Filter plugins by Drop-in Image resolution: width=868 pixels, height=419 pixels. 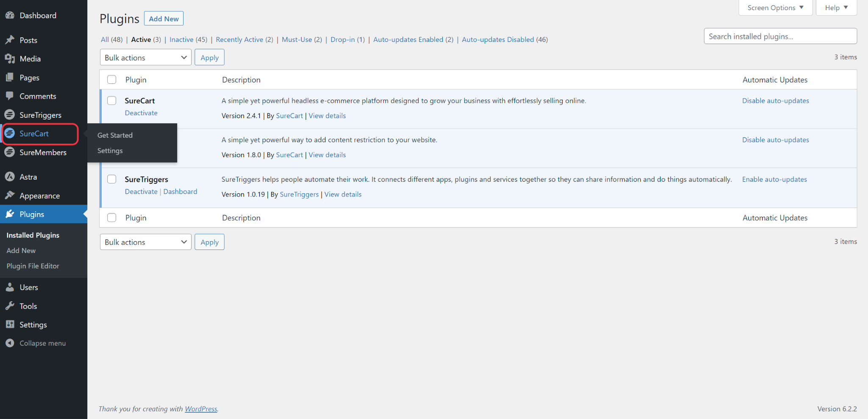pos(348,39)
